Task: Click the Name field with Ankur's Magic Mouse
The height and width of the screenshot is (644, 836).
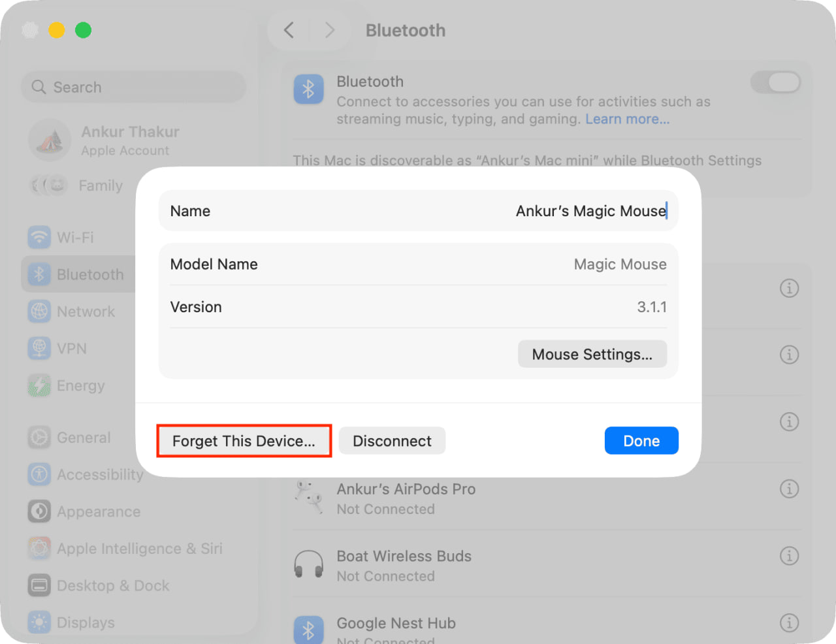Action: [419, 211]
